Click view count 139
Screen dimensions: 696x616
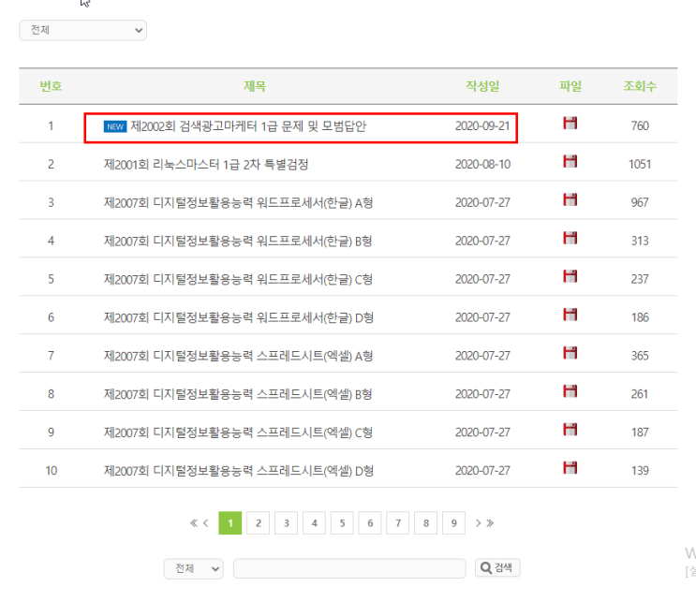point(640,471)
